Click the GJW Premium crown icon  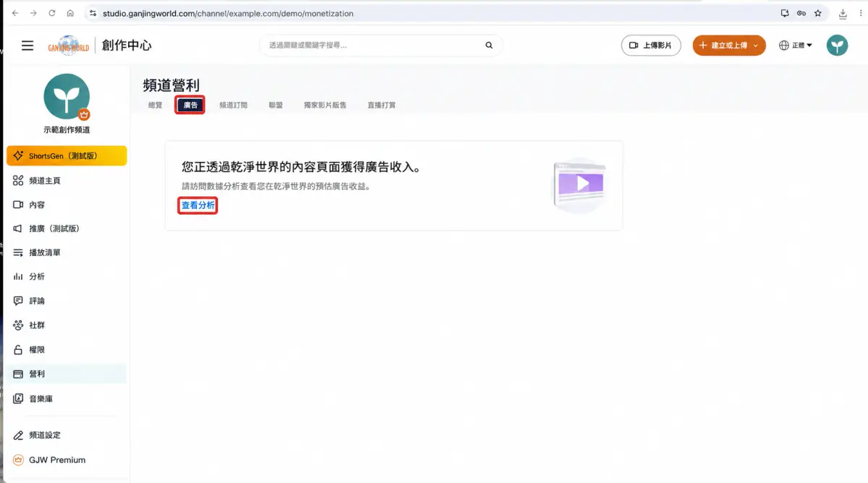coord(18,460)
